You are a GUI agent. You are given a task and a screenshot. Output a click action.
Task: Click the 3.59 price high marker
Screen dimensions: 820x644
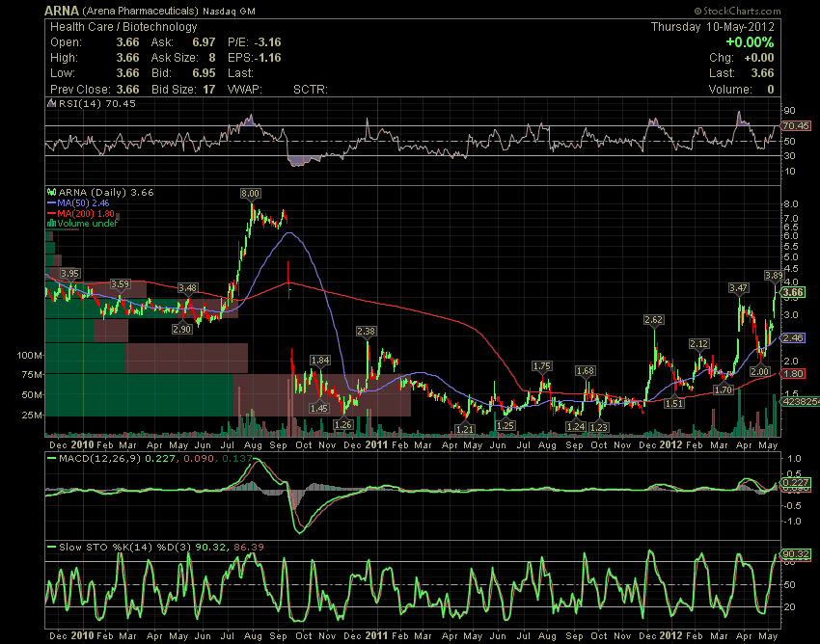[120, 284]
